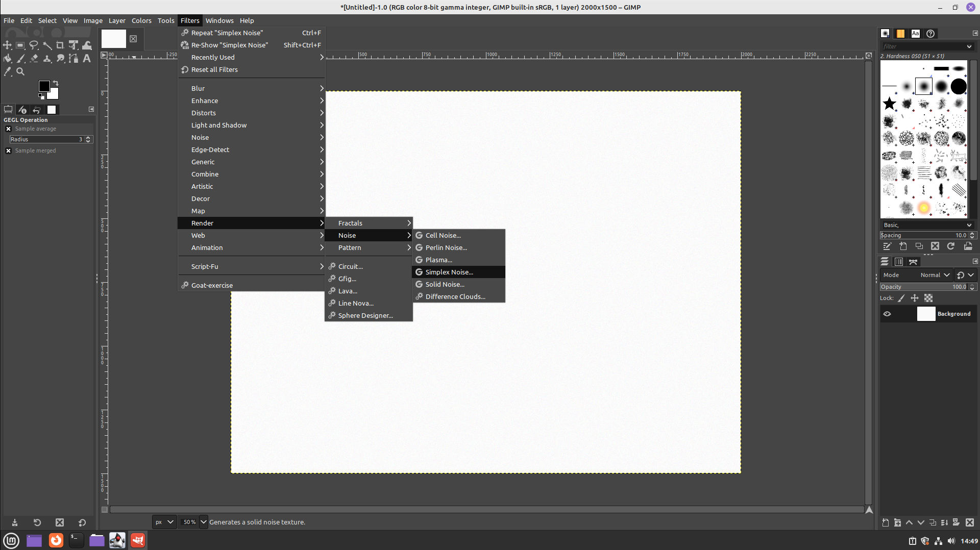This screenshot has height=550, width=980.
Task: Click the black foreground color swatch
Action: point(44,86)
